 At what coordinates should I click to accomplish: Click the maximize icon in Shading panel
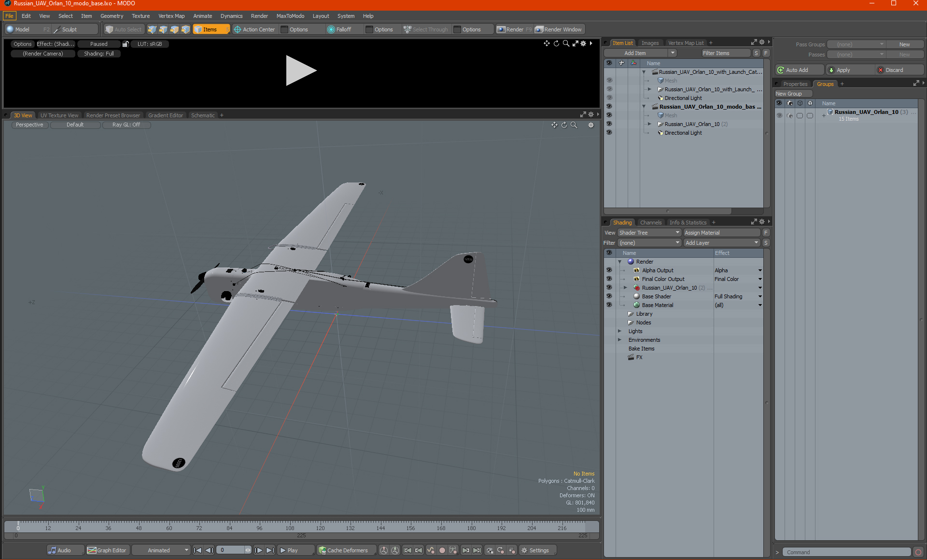(754, 222)
